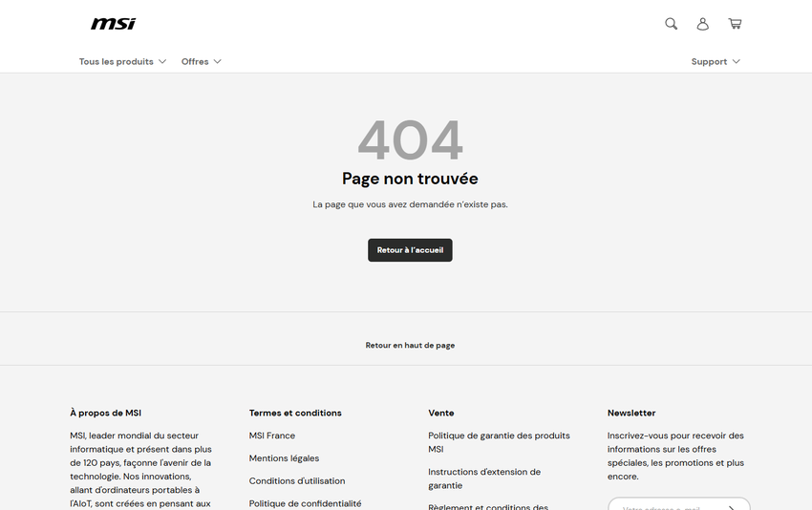Expand the Tous les produits menu
812x510 pixels.
(x=122, y=61)
